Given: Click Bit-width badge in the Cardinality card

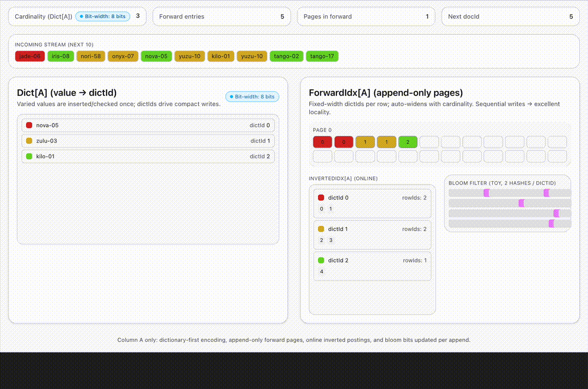Looking at the screenshot, I should click(x=102, y=16).
